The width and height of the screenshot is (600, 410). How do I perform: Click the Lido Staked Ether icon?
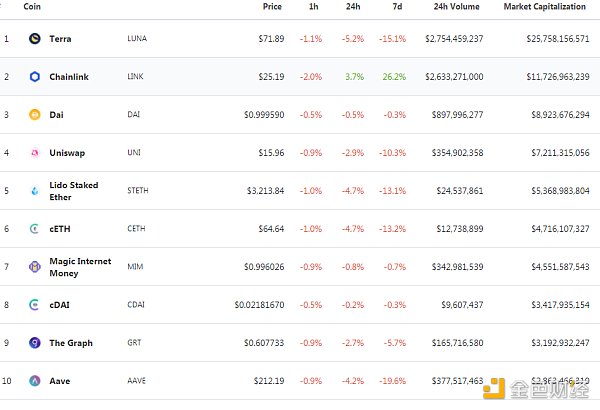pos(34,191)
